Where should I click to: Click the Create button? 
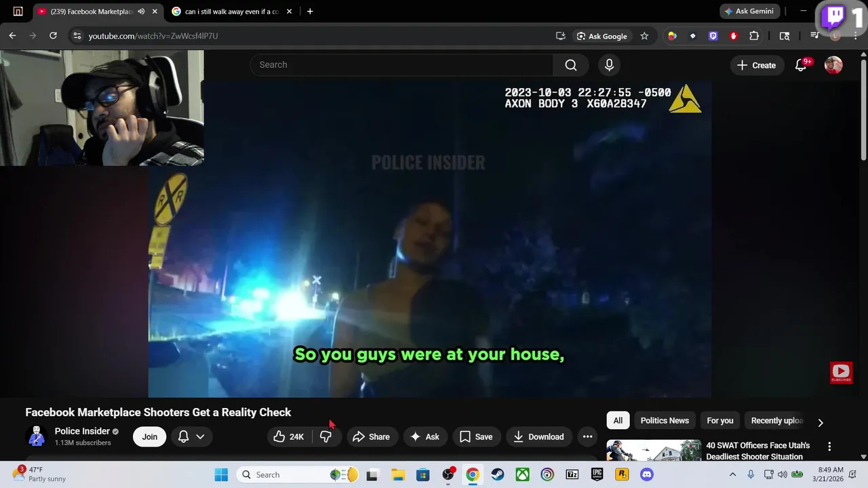pyautogui.click(x=757, y=65)
